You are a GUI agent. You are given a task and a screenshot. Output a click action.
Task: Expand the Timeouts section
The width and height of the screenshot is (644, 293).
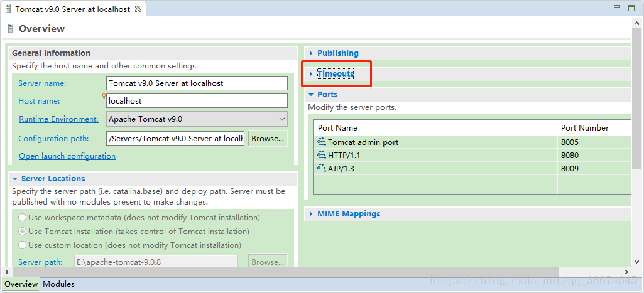tap(311, 74)
